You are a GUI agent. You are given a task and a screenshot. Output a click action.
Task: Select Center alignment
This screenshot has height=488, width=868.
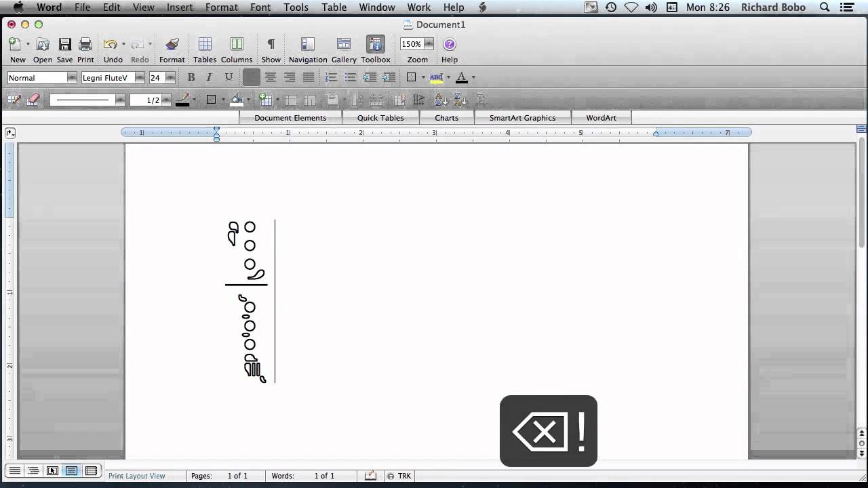[271, 78]
